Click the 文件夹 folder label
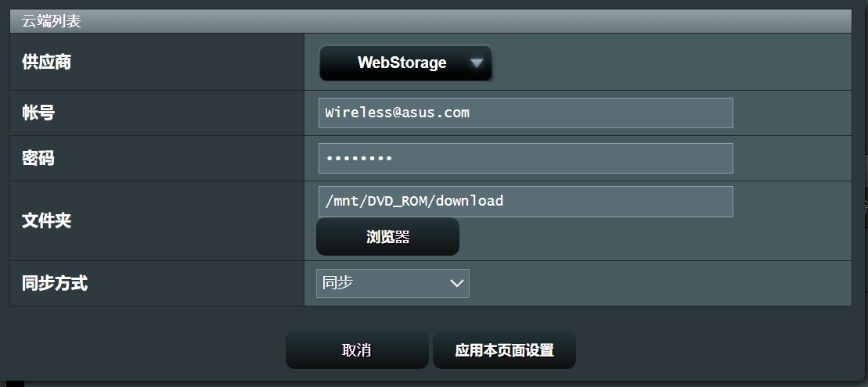Image resolution: width=868 pixels, height=387 pixels. tap(46, 221)
